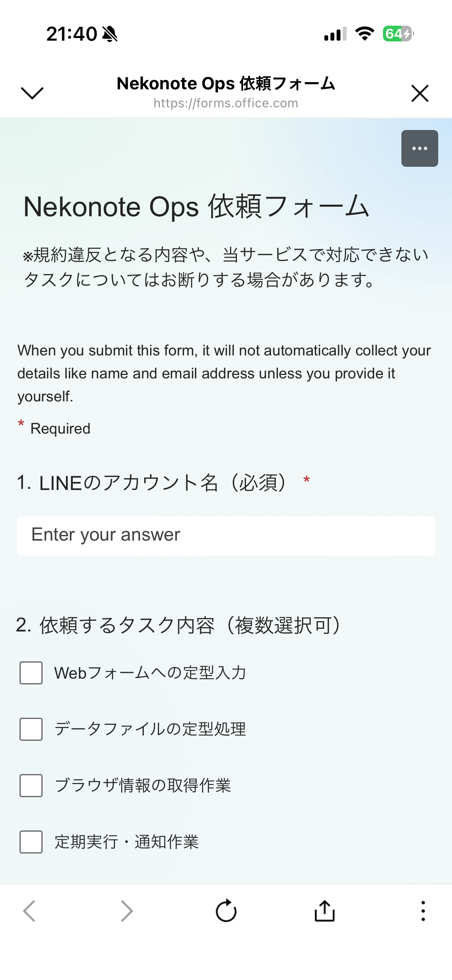Select the "定期実行・通知作業" option
The width and height of the screenshot is (452, 980).
[x=31, y=843]
